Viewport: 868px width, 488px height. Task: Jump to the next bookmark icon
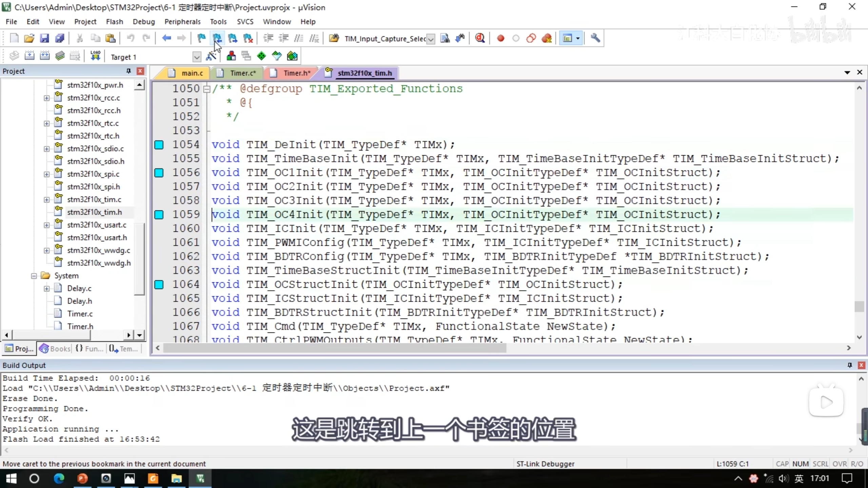tap(233, 38)
